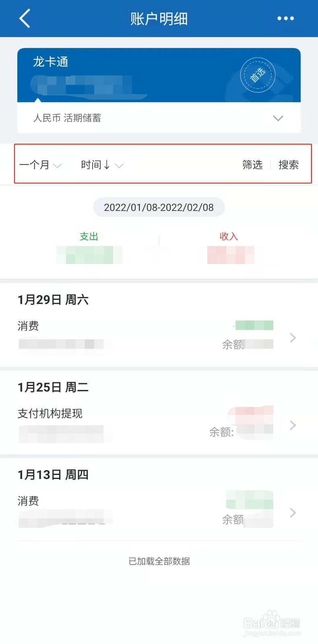Tap the 账户明细 page title
The height and width of the screenshot is (644, 318).
tap(159, 19)
